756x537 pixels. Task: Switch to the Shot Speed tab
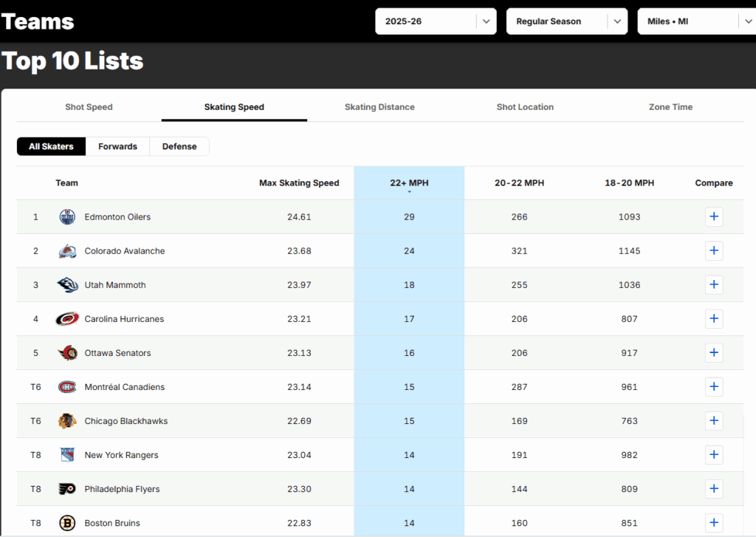coord(89,107)
